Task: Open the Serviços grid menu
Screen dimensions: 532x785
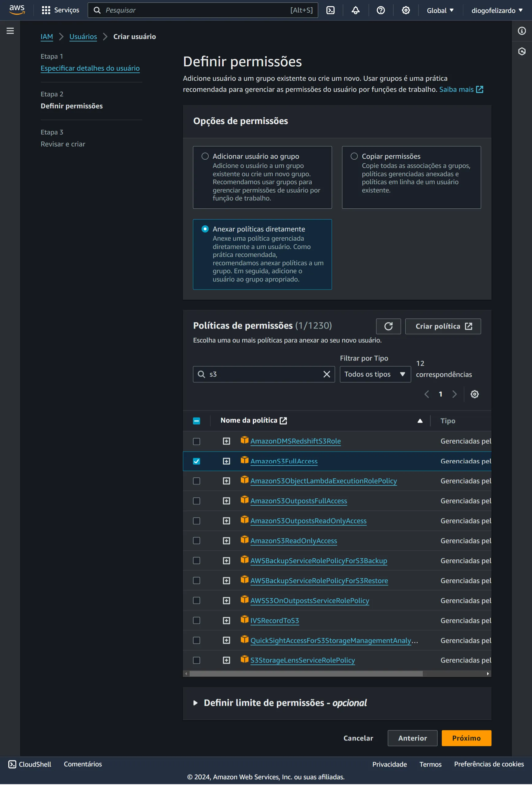Action: (x=60, y=10)
